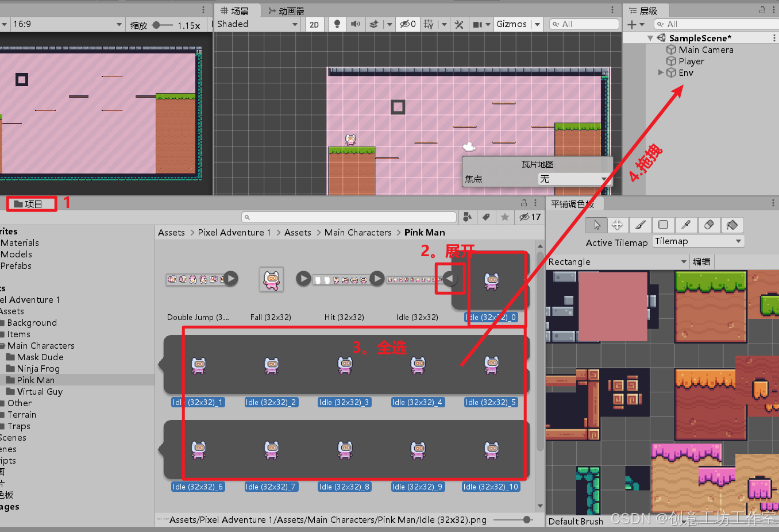Select Idle (32x32)_10 sprite

[x=491, y=450]
